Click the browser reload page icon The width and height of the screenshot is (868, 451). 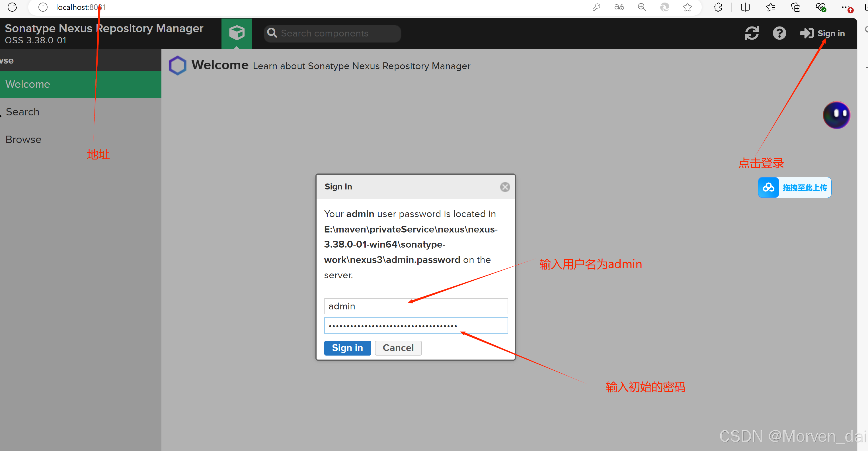pyautogui.click(x=12, y=7)
